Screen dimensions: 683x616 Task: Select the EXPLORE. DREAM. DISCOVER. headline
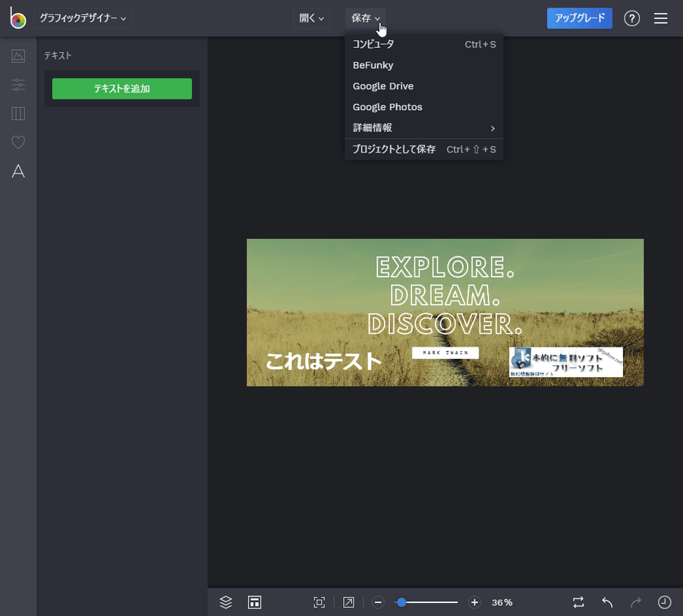(x=445, y=296)
